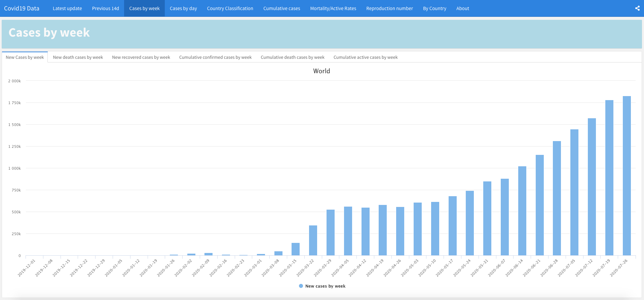This screenshot has width=644, height=300.
Task: Switch to New death cases by week tab
Action: click(78, 57)
